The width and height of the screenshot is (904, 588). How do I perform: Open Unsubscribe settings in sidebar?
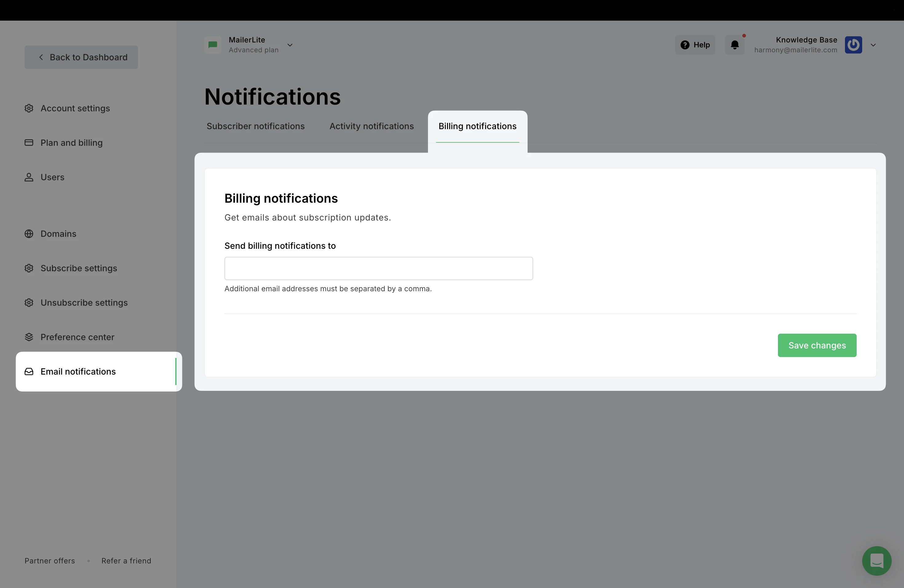point(84,302)
